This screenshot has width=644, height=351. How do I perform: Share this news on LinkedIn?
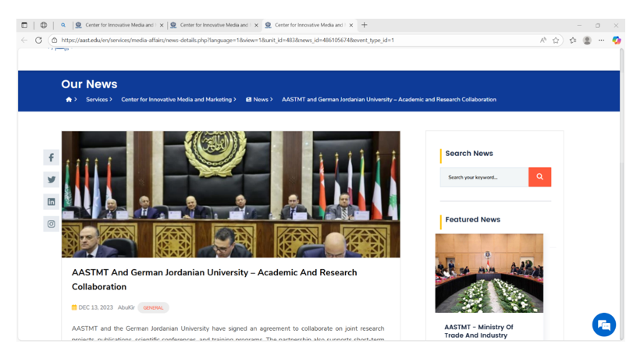pos(52,202)
